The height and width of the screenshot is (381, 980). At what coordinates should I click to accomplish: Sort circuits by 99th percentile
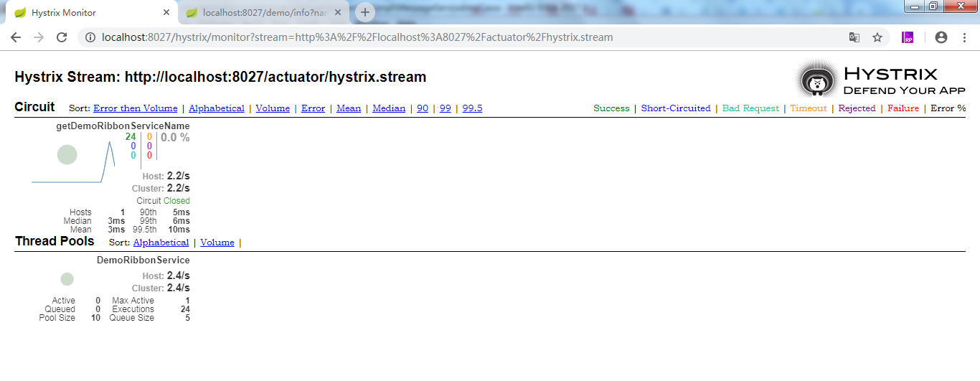446,108
